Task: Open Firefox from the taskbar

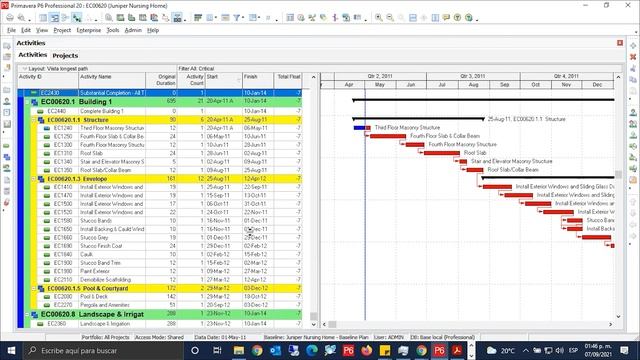Action: (367, 351)
